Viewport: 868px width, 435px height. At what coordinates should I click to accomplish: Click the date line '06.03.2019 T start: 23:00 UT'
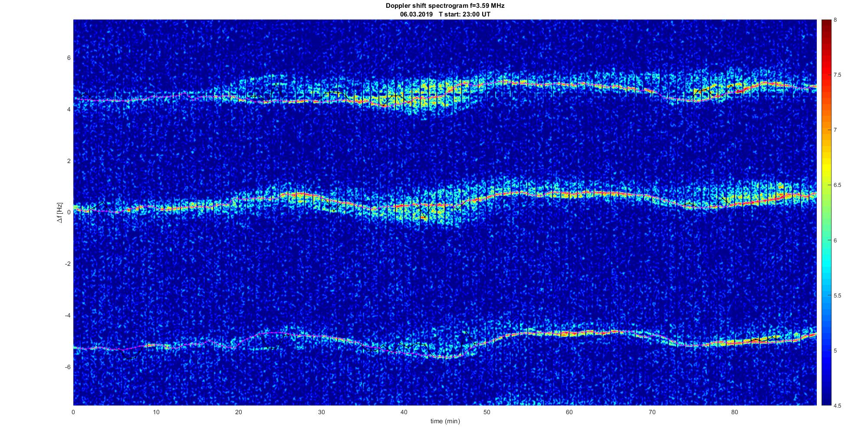pyautogui.click(x=445, y=14)
